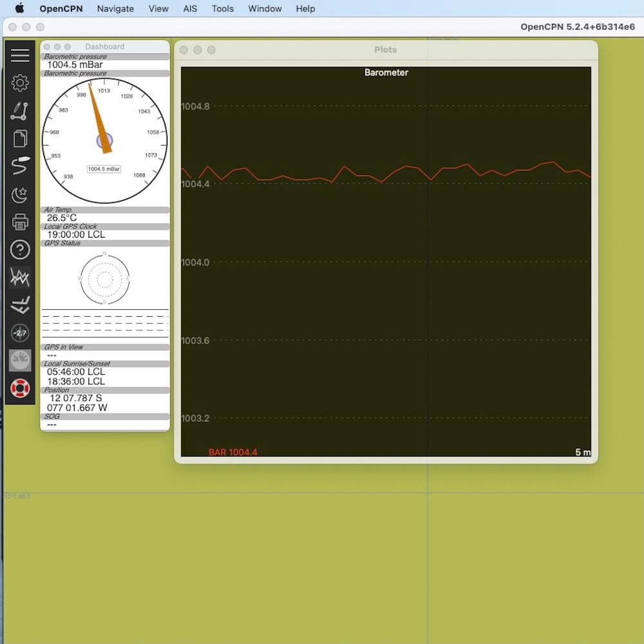Close the Dashboard window
This screenshot has height=644, width=644.
pyautogui.click(x=47, y=47)
